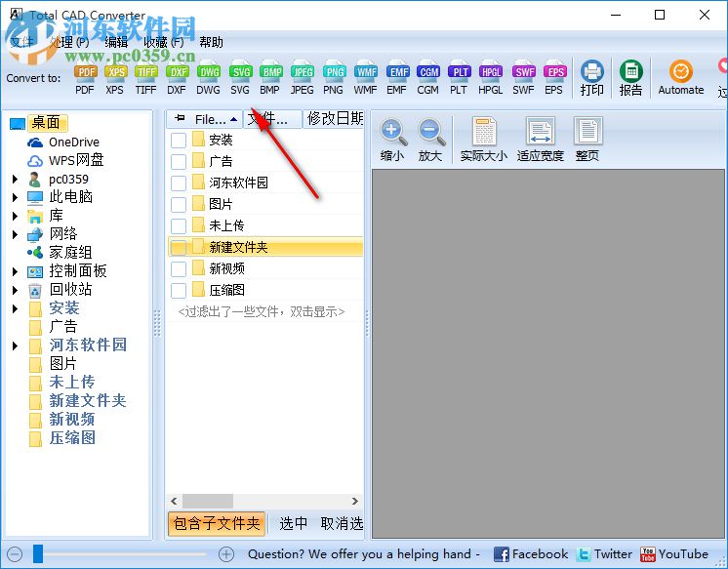This screenshot has width=728, height=569.
Task: Open the 编辑 menu
Action: pyautogui.click(x=116, y=42)
